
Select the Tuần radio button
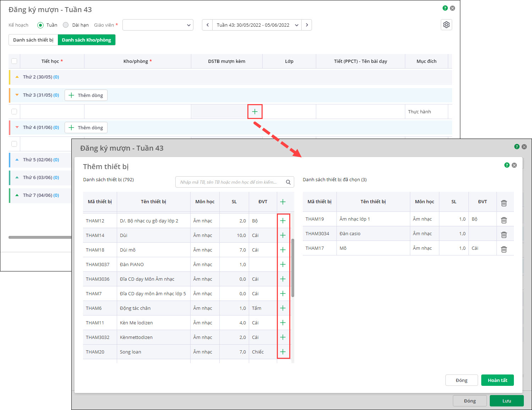point(40,25)
